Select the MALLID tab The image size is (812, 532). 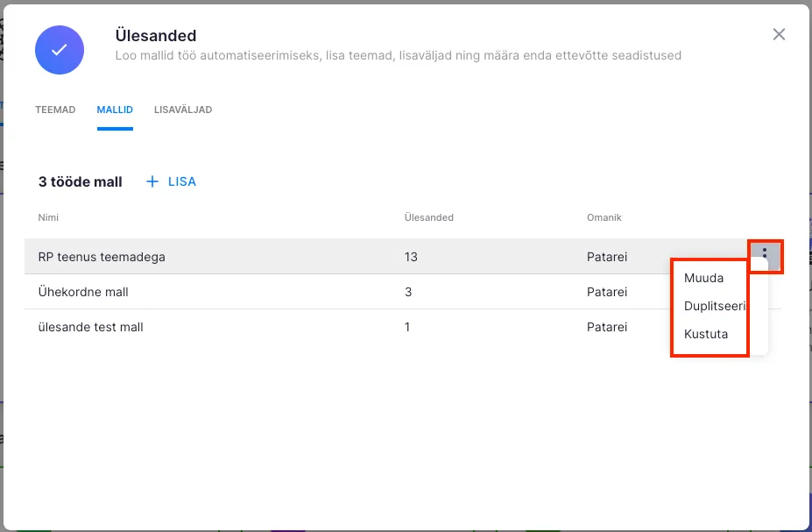[115, 110]
